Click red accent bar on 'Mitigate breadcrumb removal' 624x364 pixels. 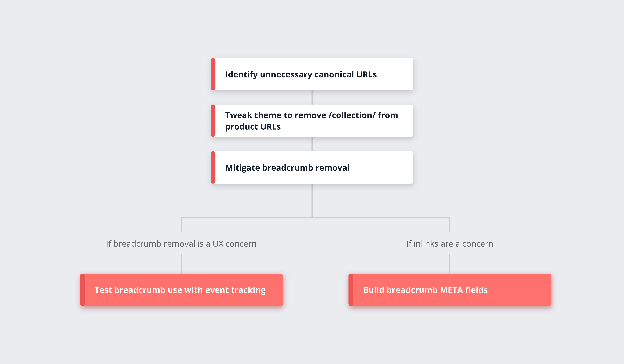(x=213, y=167)
